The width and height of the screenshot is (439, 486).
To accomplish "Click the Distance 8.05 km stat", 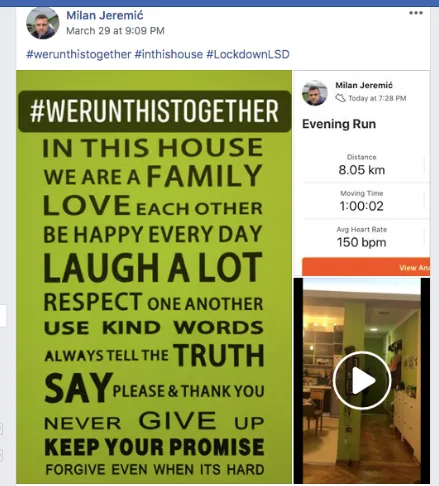I will point(362,165).
